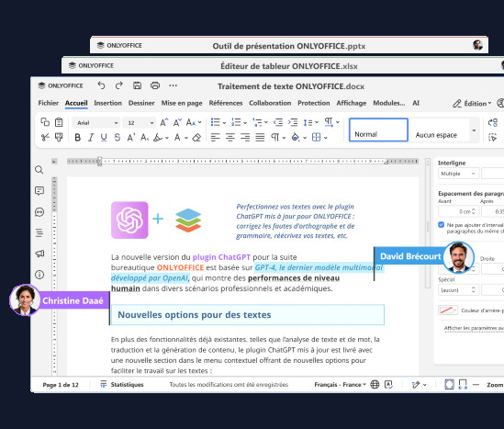Screen dimensions: 504x429
Task: Open the Français - France language dropdown
Action: (x=341, y=385)
